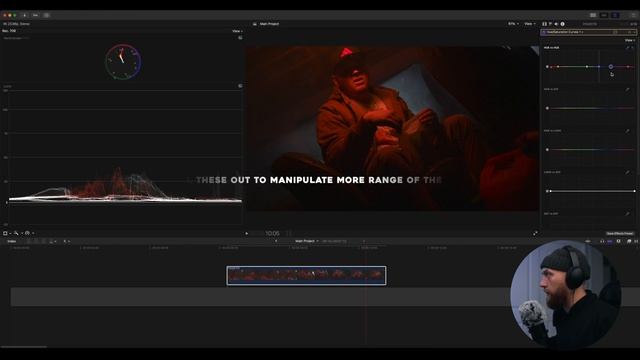Toggle the Browser panel visibility
The height and width of the screenshot is (360, 640).
pyautogui.click(x=593, y=15)
